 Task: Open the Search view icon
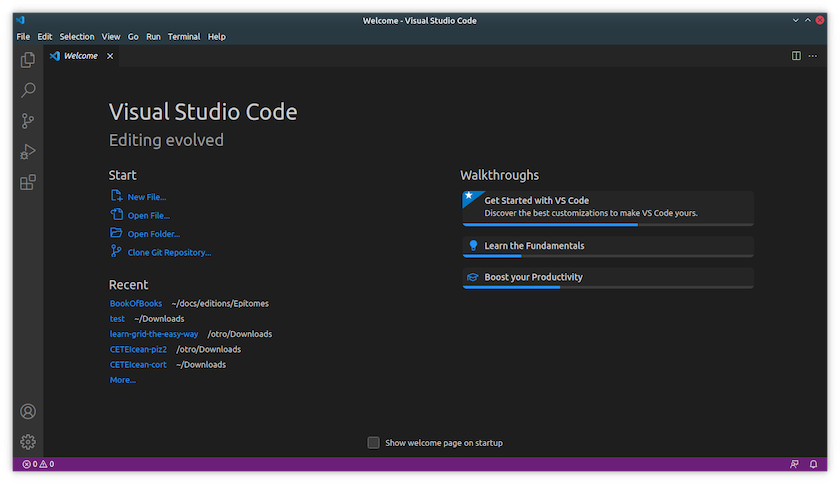[x=28, y=91]
